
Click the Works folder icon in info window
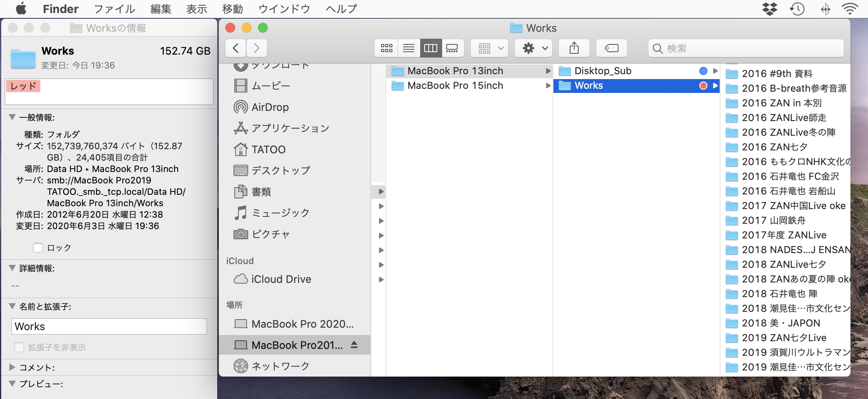[x=23, y=58]
